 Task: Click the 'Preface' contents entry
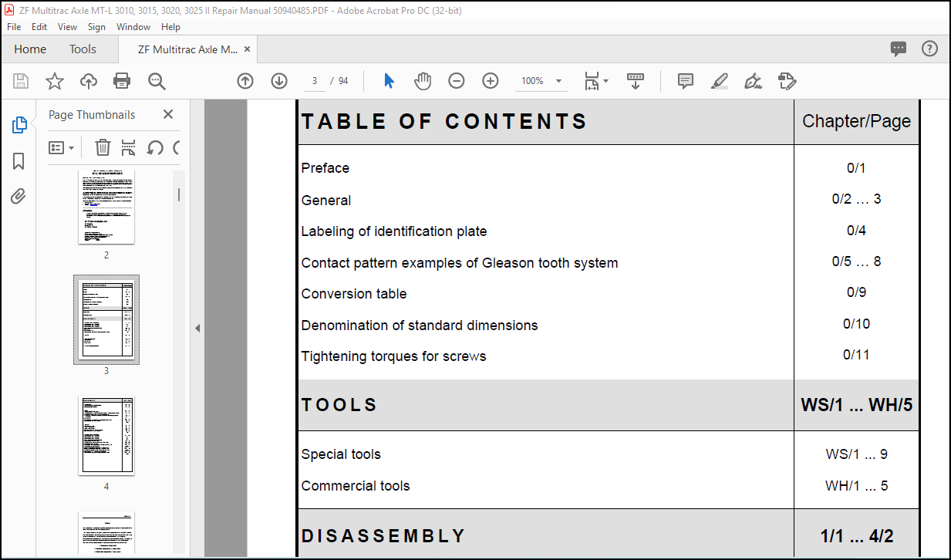click(x=325, y=168)
